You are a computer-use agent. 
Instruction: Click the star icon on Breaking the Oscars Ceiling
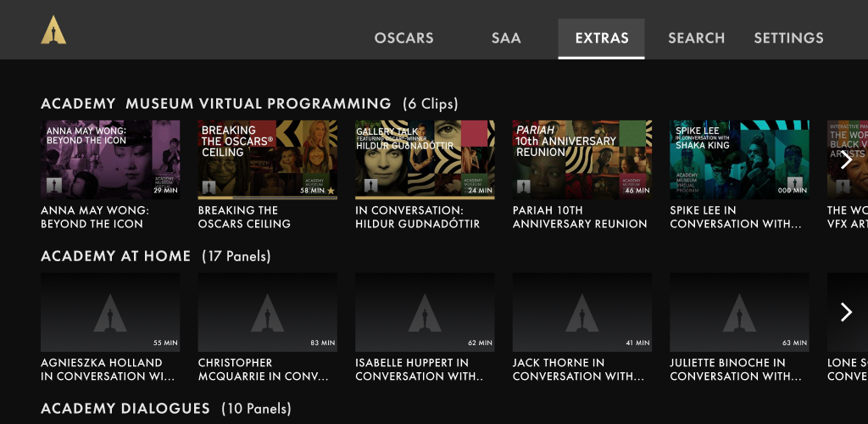pyautogui.click(x=331, y=191)
